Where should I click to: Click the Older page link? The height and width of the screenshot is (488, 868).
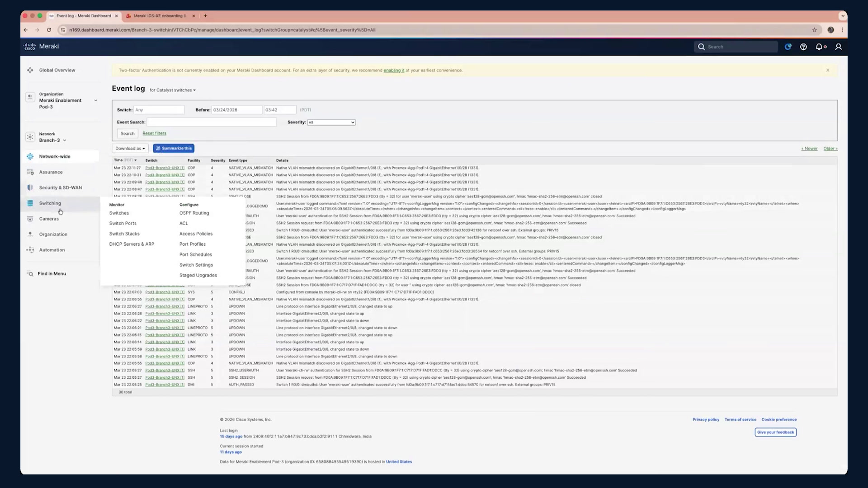click(830, 148)
